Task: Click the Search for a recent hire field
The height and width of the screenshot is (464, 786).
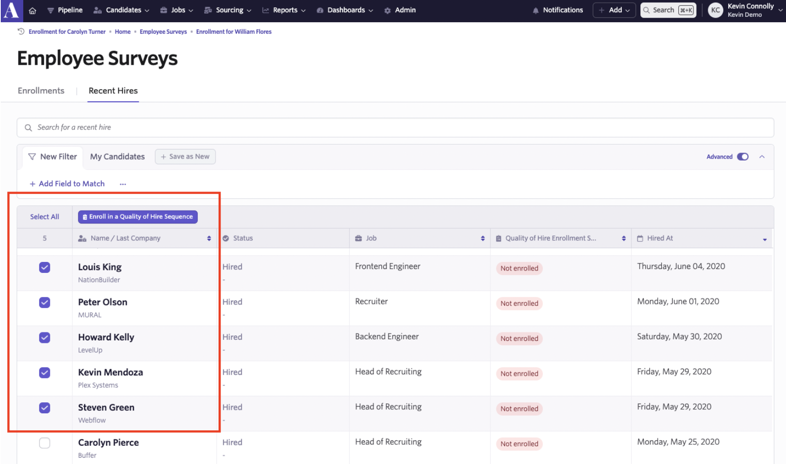Action: coord(395,128)
